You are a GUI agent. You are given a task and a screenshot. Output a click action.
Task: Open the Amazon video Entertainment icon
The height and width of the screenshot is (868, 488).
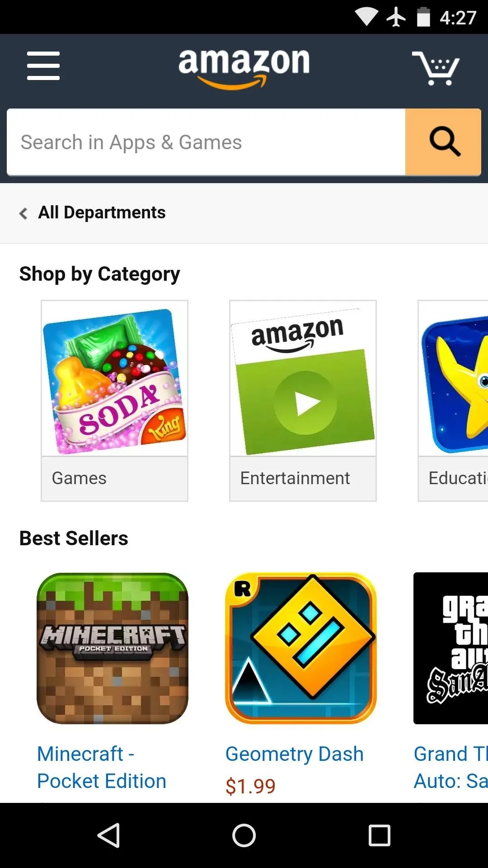coord(303,379)
